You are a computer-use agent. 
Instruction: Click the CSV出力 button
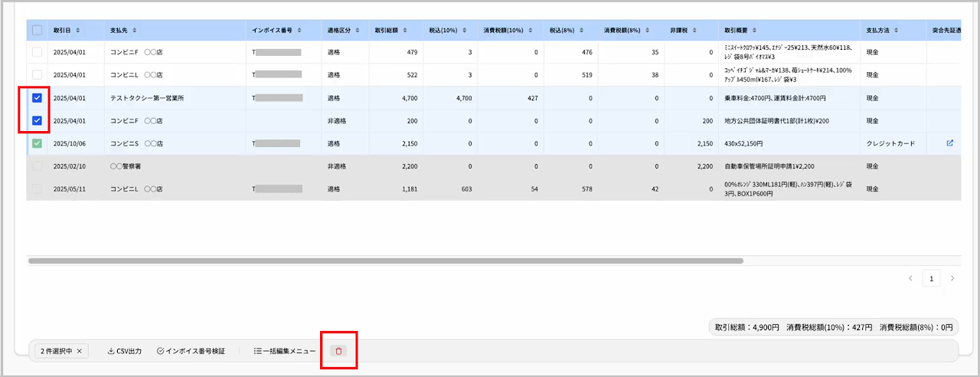[125, 351]
